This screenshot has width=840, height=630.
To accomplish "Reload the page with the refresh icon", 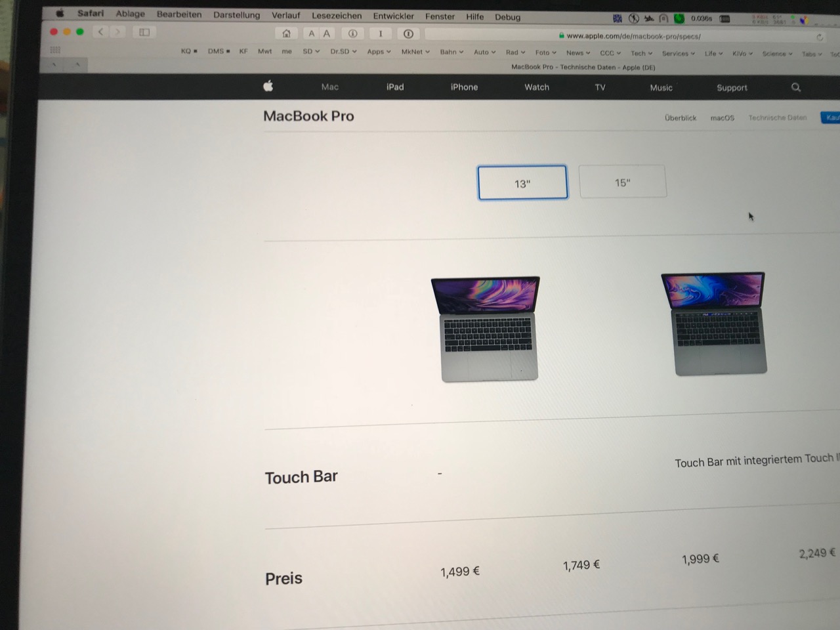I will coord(820,37).
